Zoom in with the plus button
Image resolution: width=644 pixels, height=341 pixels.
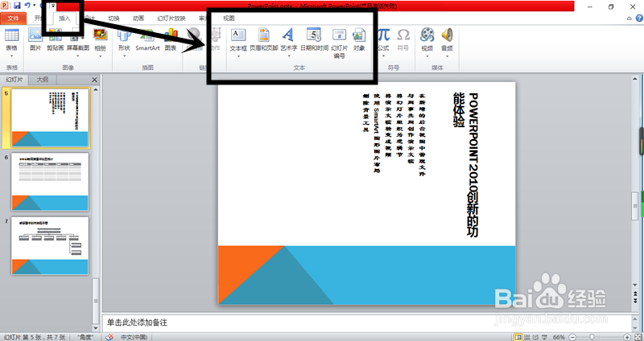click(627, 337)
